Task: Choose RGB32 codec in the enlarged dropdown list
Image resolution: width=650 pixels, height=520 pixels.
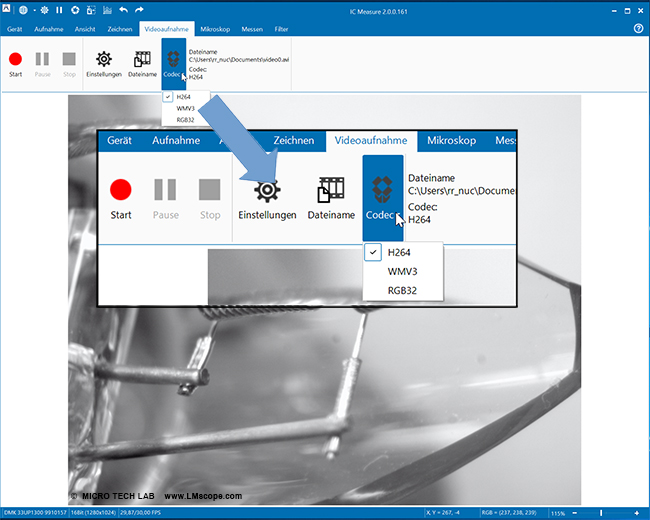Action: 404,291
